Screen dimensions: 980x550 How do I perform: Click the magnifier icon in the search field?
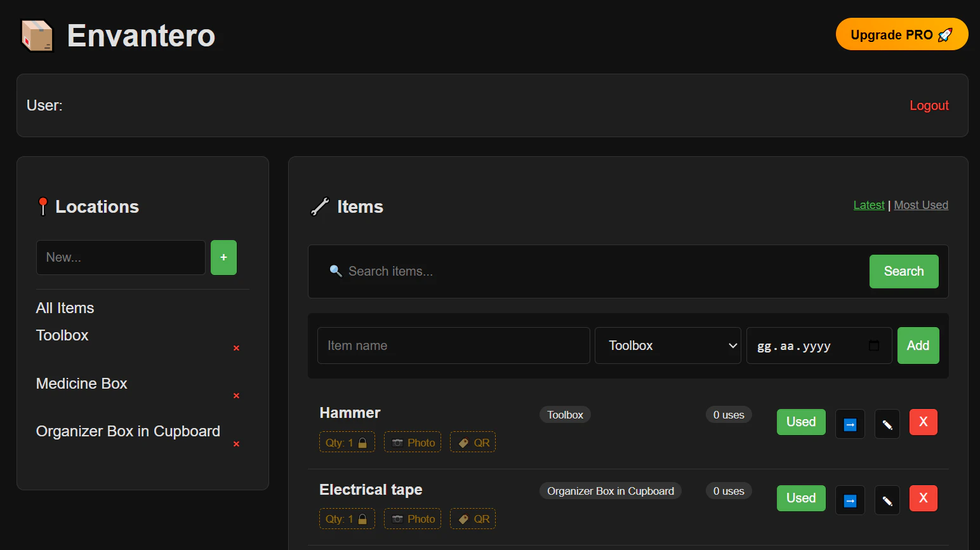336,271
